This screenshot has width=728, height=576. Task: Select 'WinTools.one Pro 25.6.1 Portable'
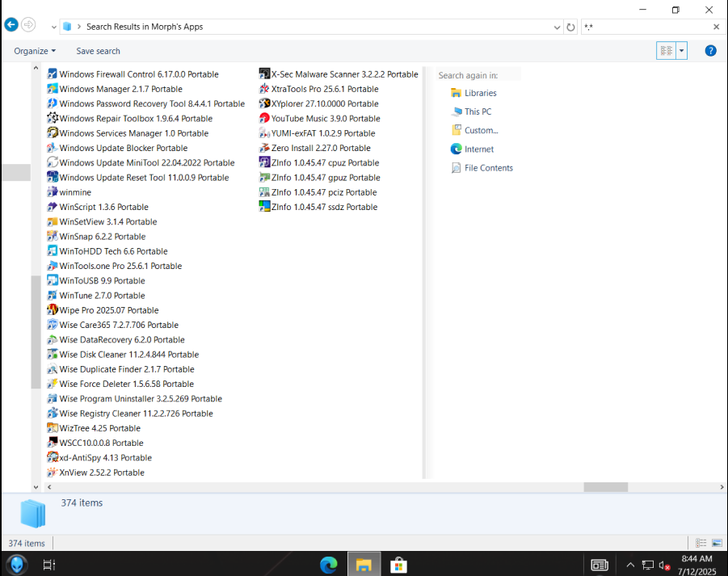click(115, 266)
